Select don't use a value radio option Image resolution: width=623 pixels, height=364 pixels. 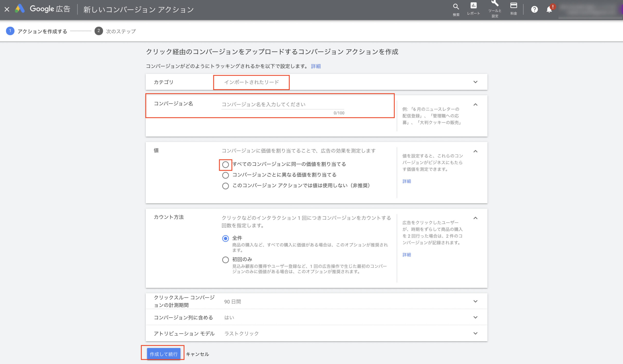[x=225, y=186]
